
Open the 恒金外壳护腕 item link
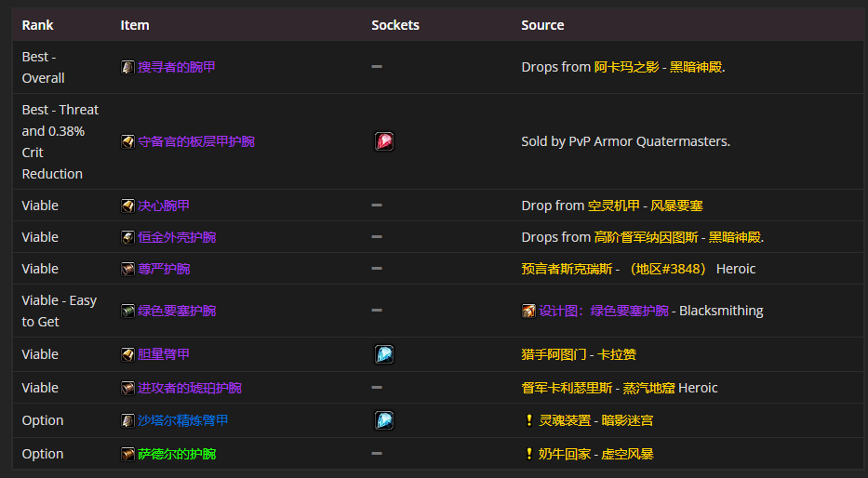pos(177,237)
